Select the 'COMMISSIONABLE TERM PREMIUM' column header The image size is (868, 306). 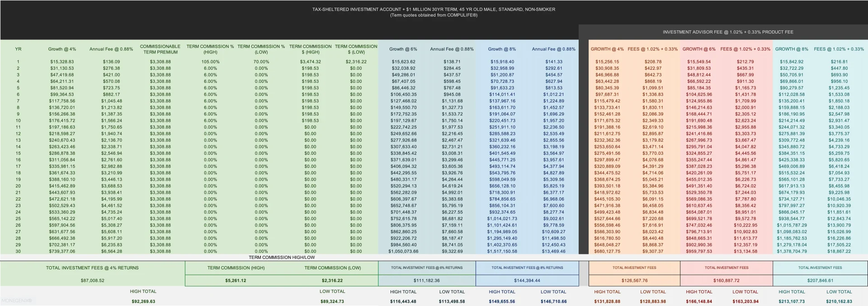coord(160,49)
